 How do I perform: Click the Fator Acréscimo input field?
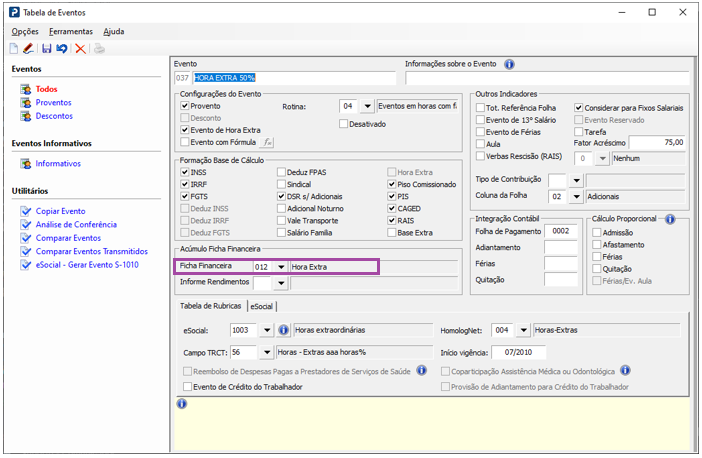pyautogui.click(x=658, y=143)
